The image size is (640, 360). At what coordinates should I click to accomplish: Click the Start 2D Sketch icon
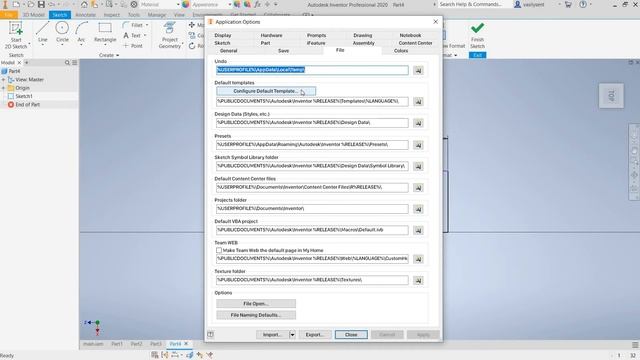(x=16, y=29)
